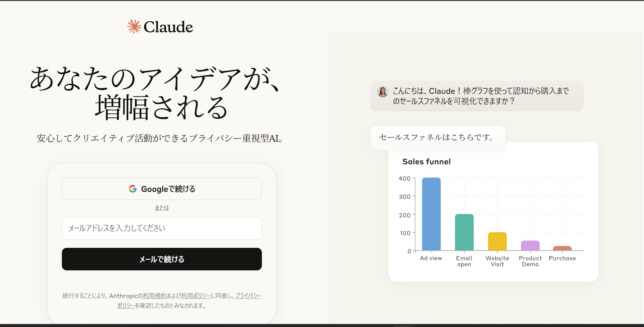
Task: Open the プライバシーポリシー privacy policy link
Action: click(248, 296)
